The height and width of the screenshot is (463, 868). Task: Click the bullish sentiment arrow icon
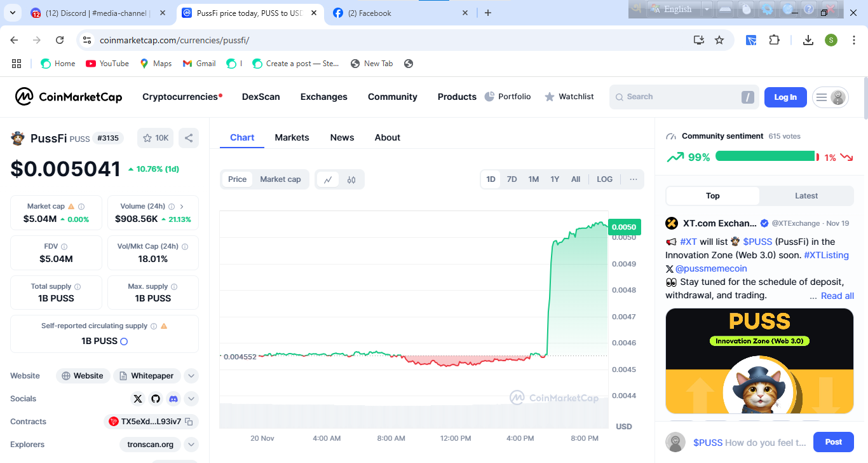tap(675, 157)
